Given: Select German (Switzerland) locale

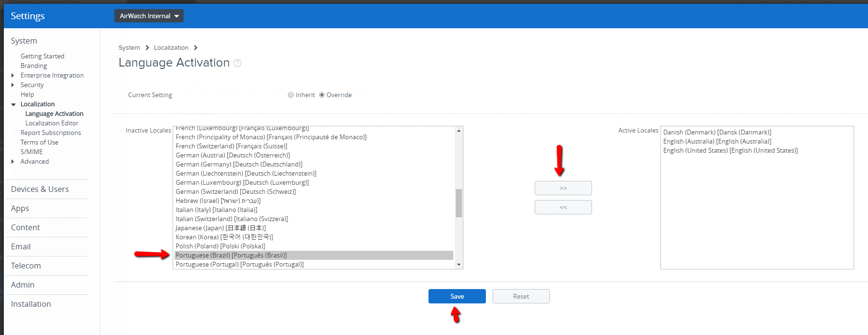Looking at the screenshot, I should 314,191.
